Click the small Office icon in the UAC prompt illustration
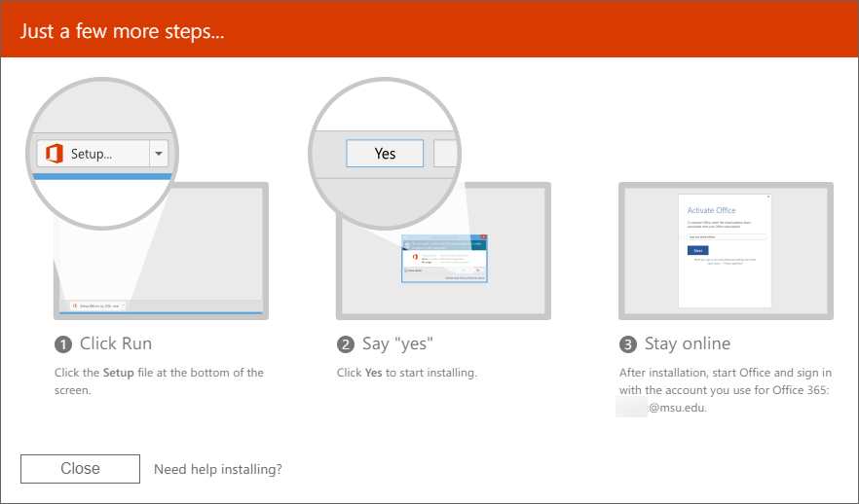859x504 pixels. (x=415, y=256)
